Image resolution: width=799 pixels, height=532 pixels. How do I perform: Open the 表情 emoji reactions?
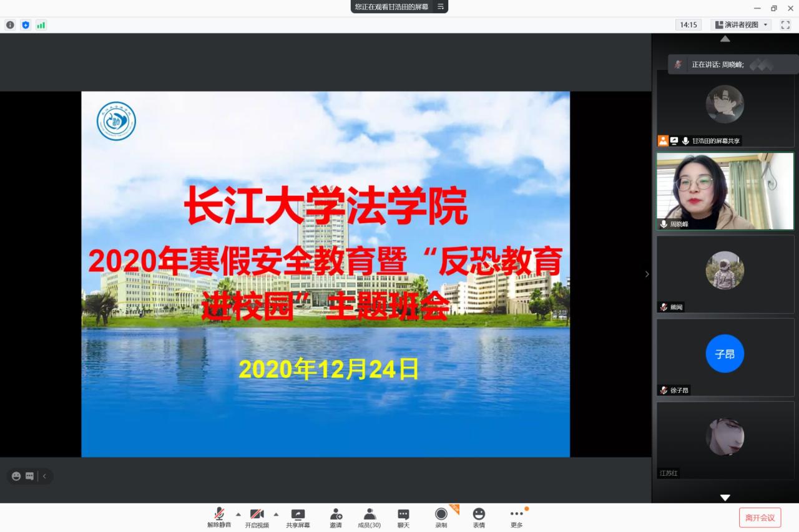pos(479,517)
